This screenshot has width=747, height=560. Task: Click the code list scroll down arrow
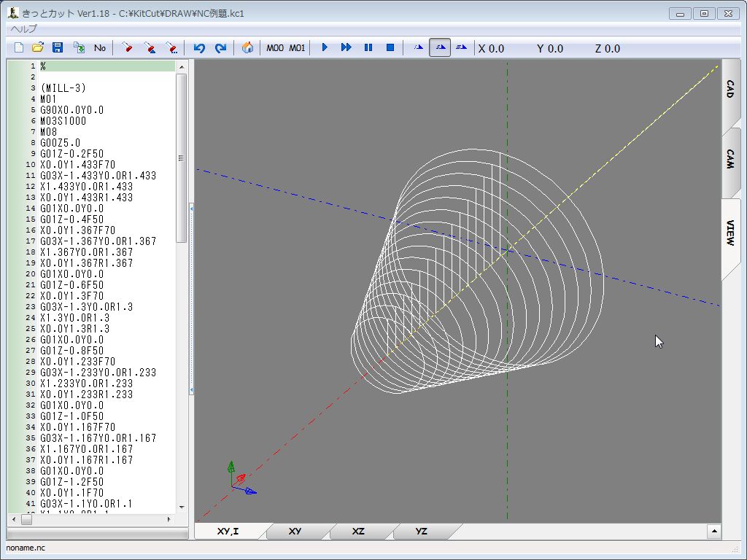tap(182, 507)
